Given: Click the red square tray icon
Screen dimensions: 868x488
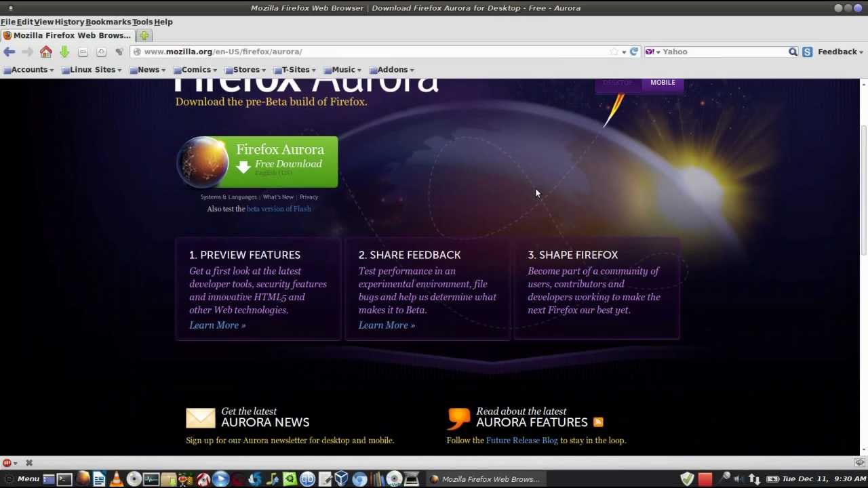Looking at the screenshot, I should pos(705,479).
